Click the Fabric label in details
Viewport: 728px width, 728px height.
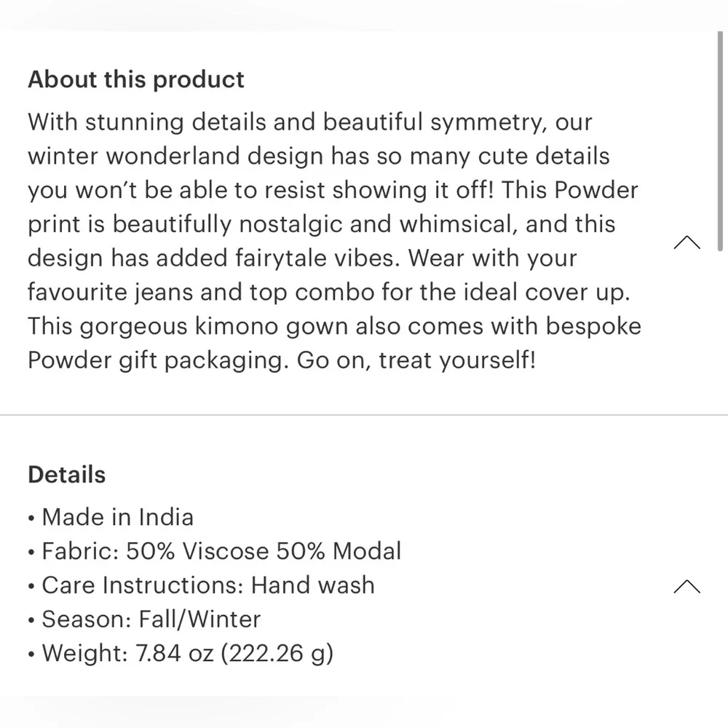click(x=79, y=551)
